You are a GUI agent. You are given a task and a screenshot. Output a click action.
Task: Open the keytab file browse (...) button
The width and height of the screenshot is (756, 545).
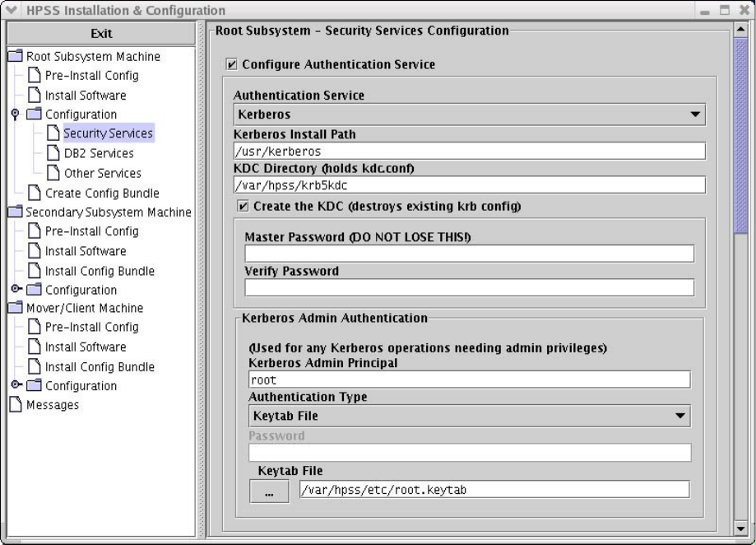click(x=269, y=491)
